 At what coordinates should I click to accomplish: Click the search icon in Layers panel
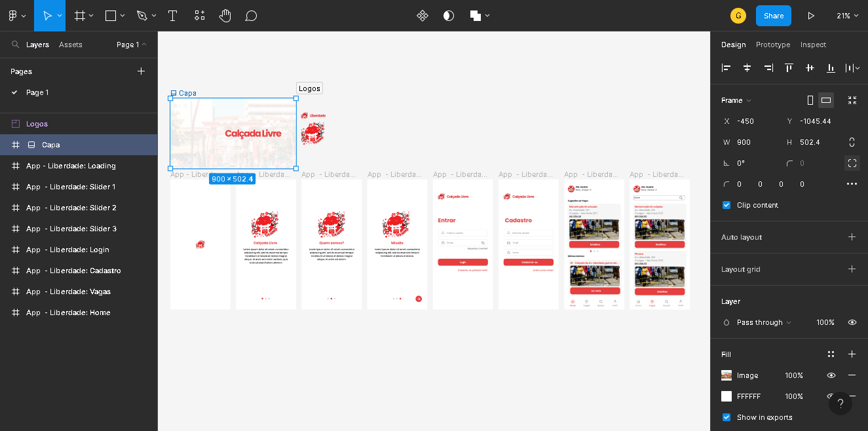(x=15, y=45)
